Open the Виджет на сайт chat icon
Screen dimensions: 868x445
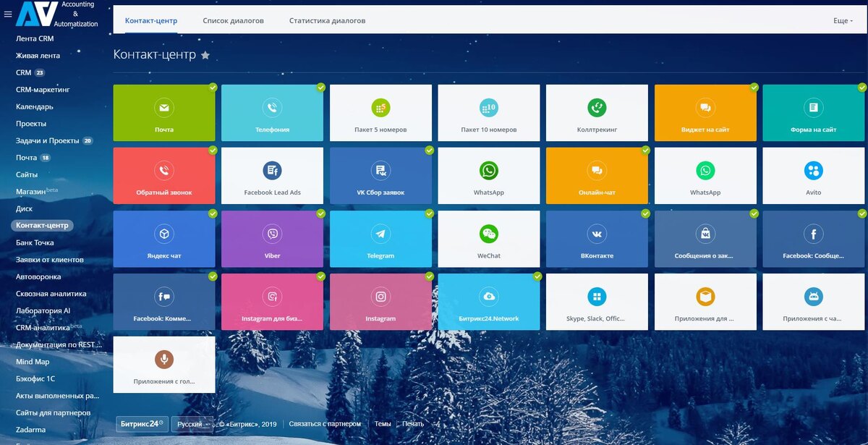(x=705, y=108)
